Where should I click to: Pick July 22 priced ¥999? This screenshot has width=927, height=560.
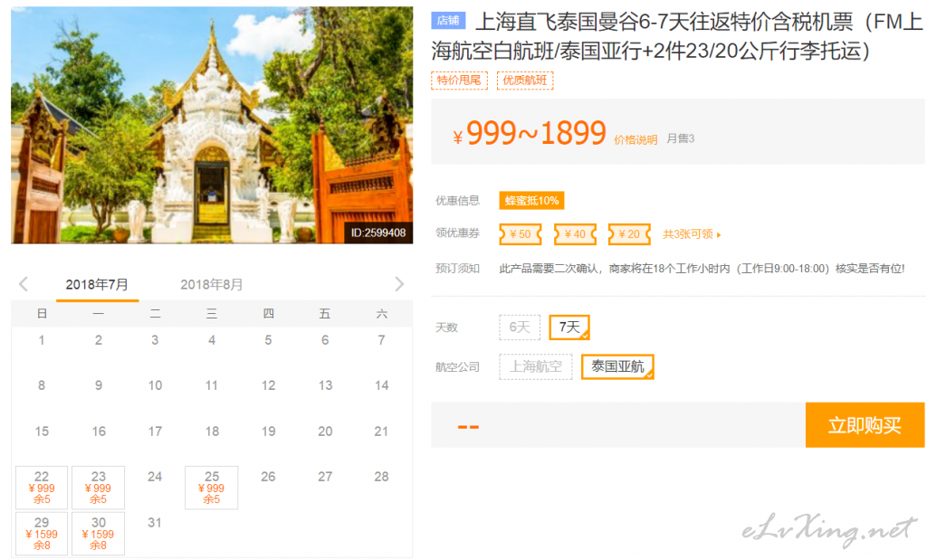[42, 488]
